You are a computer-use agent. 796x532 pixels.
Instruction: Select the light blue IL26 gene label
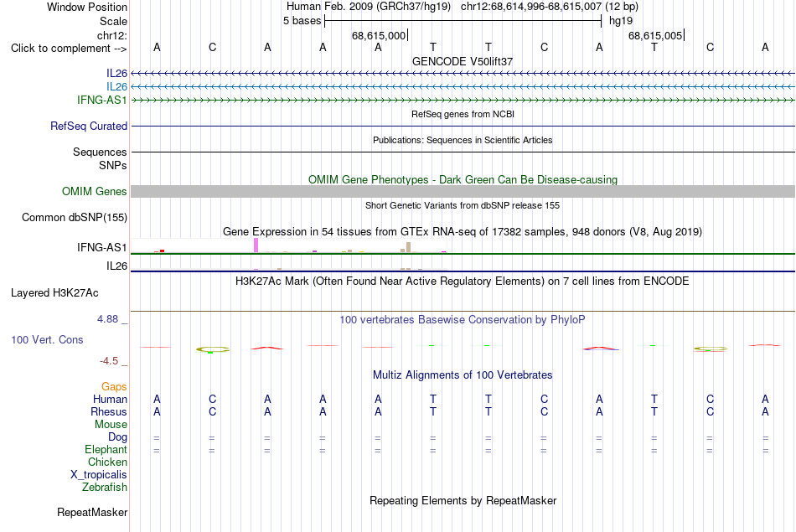click(x=116, y=87)
